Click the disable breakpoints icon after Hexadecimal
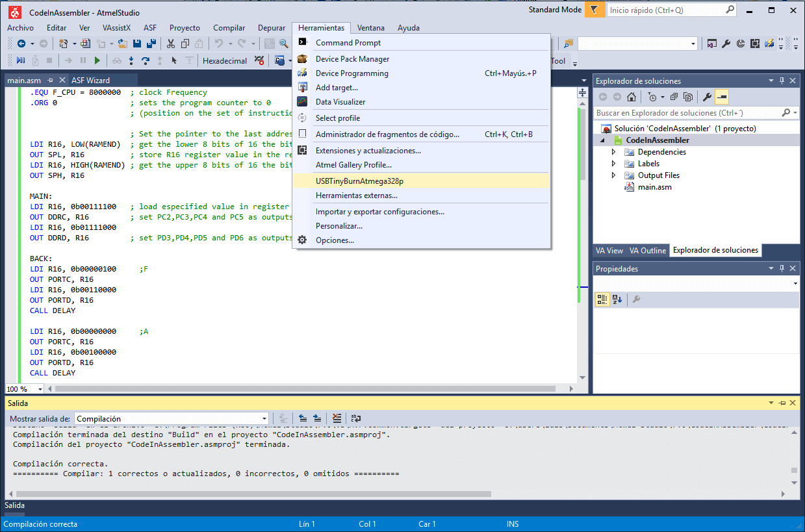Viewport: 805px width, 532px height. [259, 60]
